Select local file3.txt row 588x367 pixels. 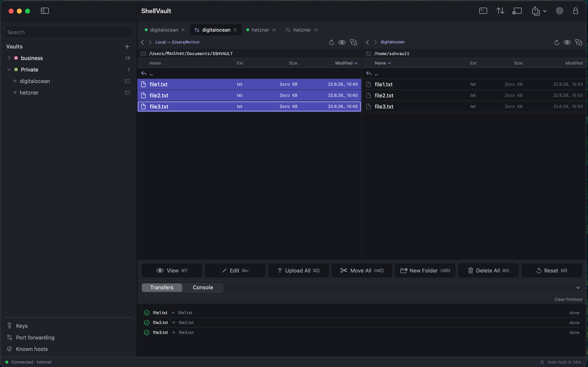[x=249, y=107]
